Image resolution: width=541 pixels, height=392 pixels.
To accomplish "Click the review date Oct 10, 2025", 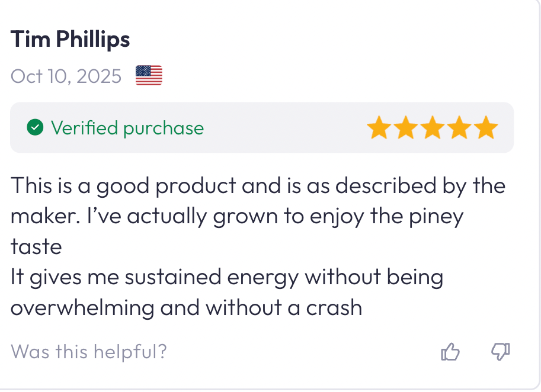I will click(66, 76).
